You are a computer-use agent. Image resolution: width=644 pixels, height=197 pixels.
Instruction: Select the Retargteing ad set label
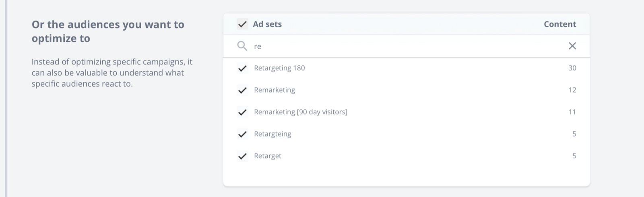tap(272, 134)
